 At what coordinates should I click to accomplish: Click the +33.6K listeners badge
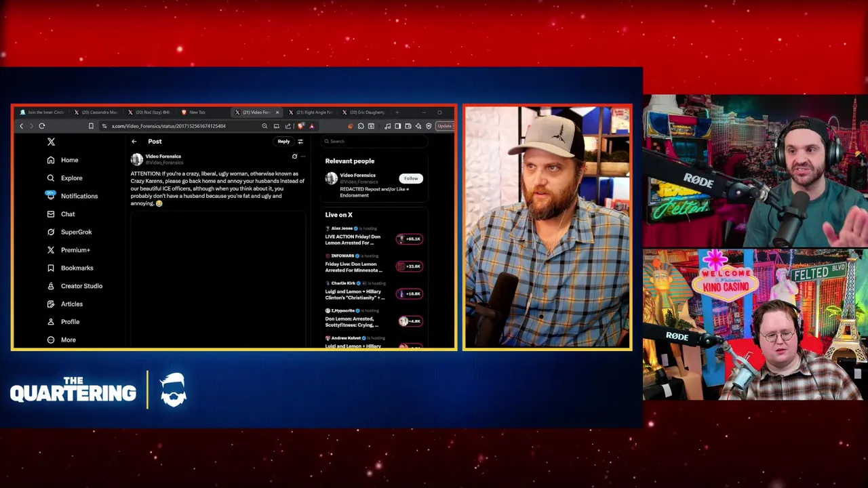click(x=410, y=266)
